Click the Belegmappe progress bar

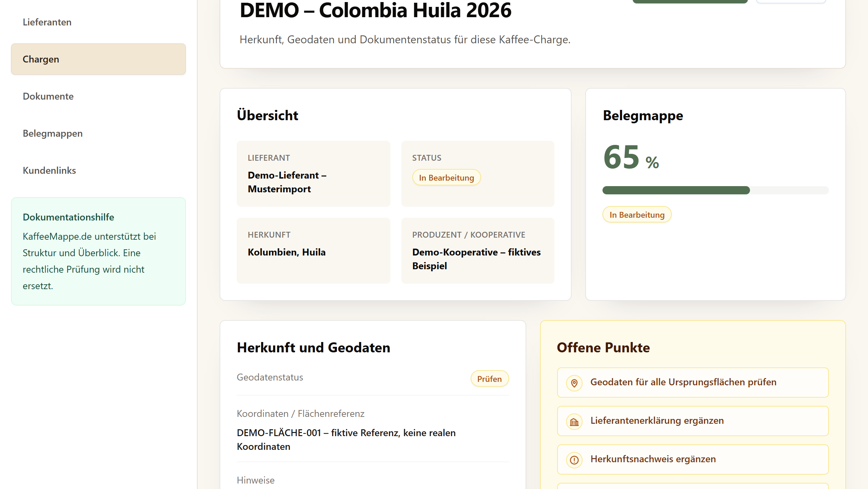[x=715, y=190]
